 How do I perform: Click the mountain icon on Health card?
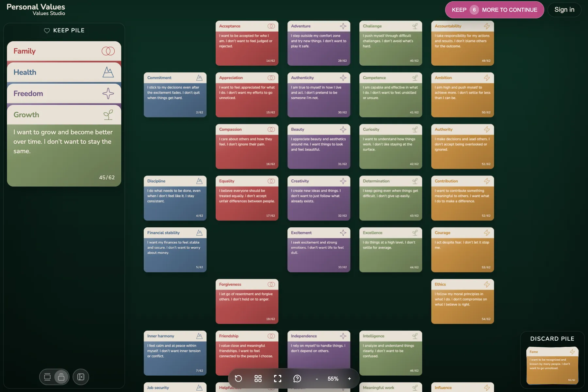click(x=108, y=72)
